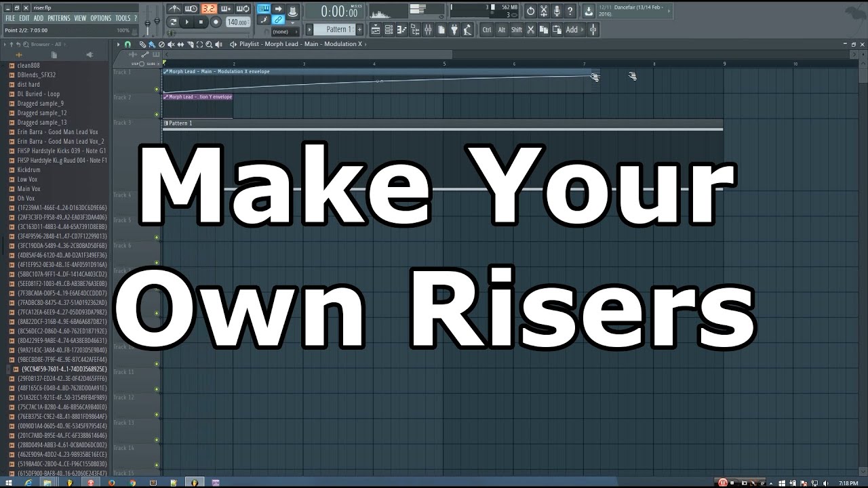Select the Paint brush tool in playlist
This screenshot has height=488, width=868.
pos(151,44)
